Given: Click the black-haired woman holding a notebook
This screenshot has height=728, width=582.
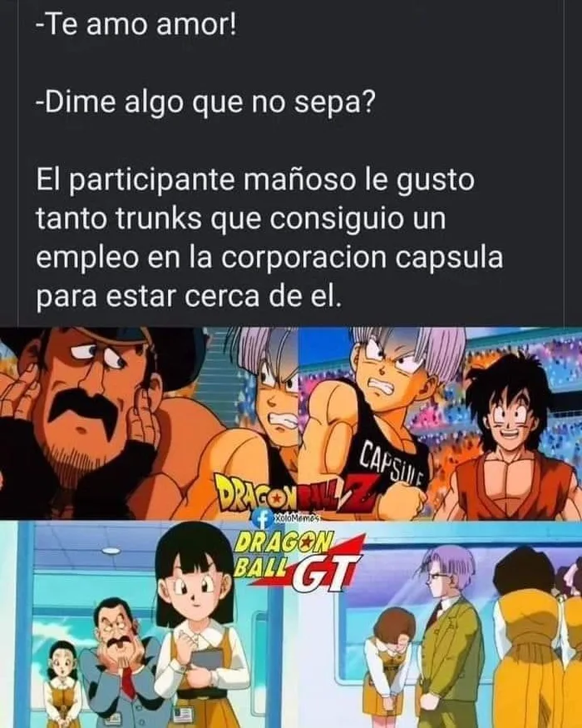Looking at the screenshot, I should (x=201, y=626).
